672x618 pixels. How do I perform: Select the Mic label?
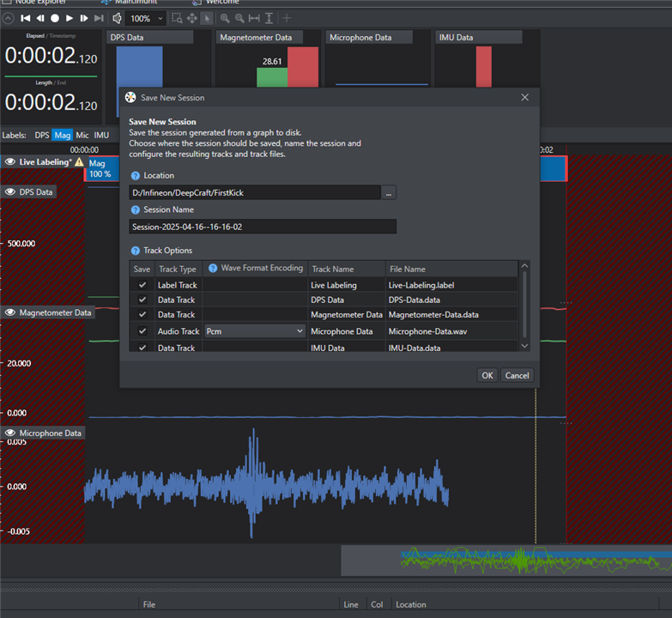[x=82, y=135]
